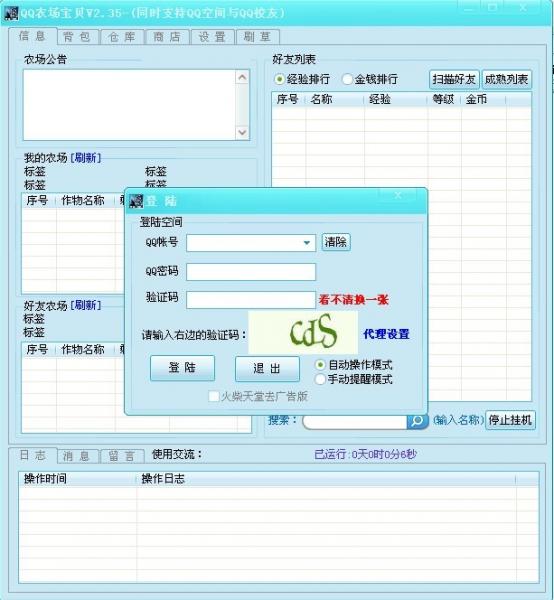Click the friend search input box
The image size is (554, 600).
(x=355, y=422)
